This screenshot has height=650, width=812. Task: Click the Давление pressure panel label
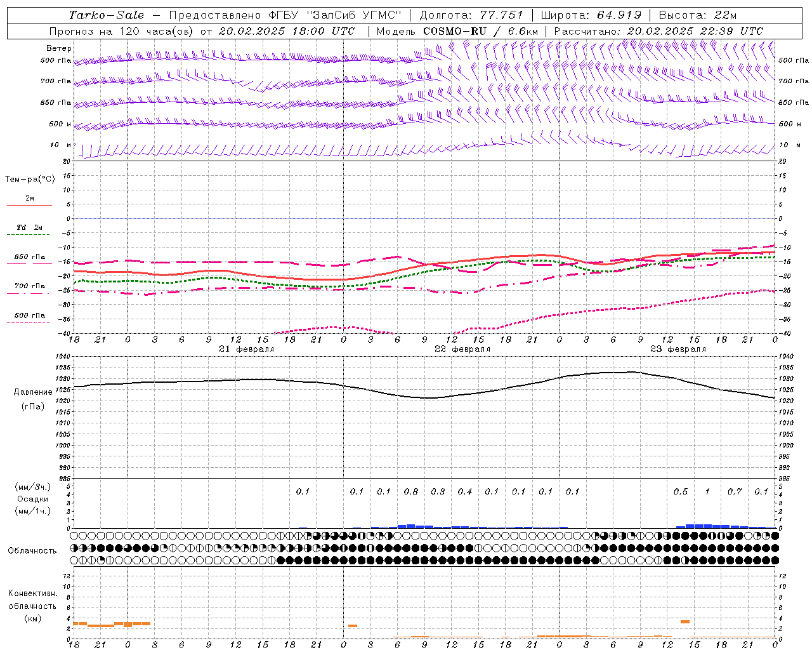pyautogui.click(x=33, y=392)
